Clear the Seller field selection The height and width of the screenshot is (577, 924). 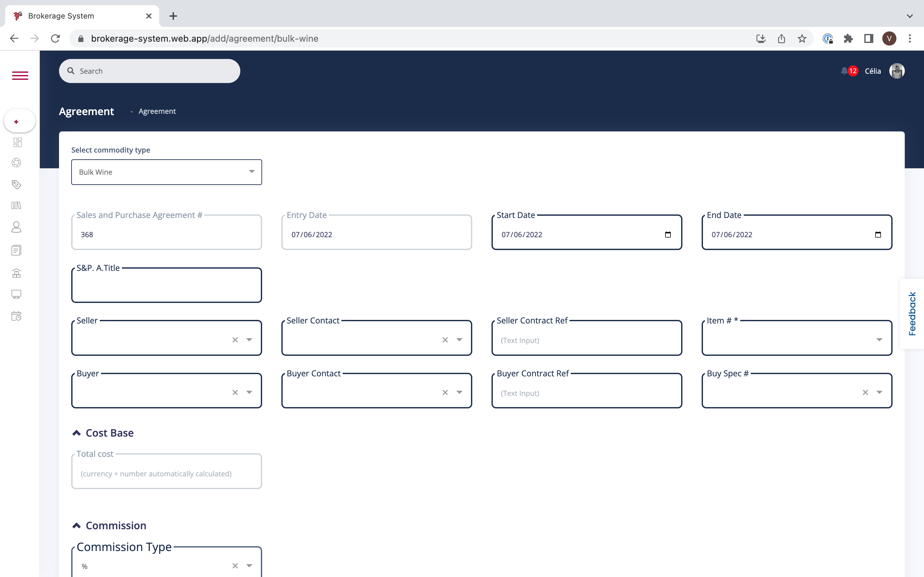coord(235,340)
